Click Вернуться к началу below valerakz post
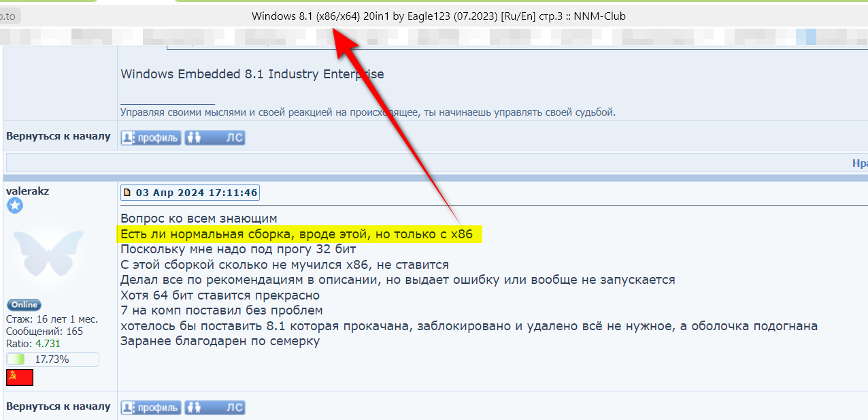Image resolution: width=868 pixels, height=420 pixels. point(59,406)
